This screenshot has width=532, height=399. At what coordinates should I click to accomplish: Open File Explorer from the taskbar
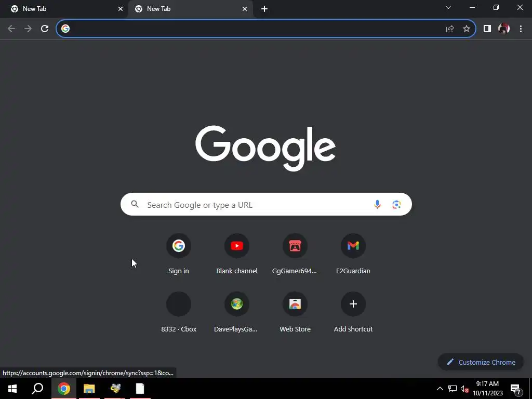89,389
